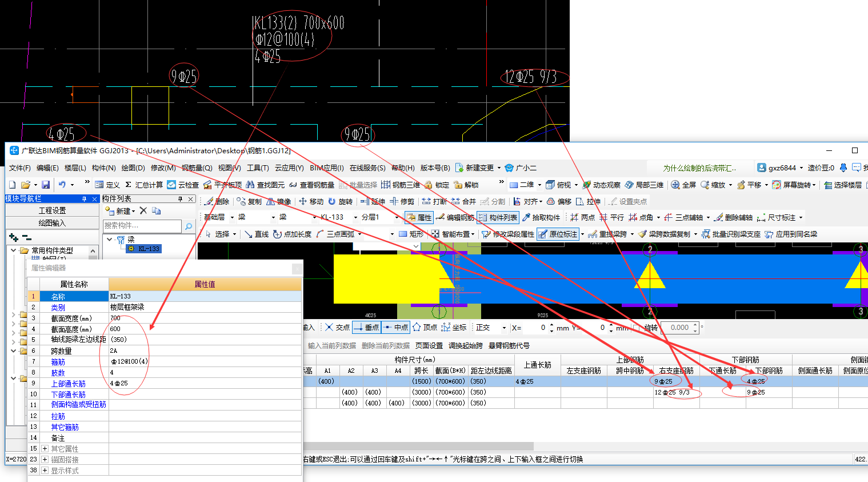Viewport: 868px width, 482px height.
Task: Select 偏移 offset tool
Action: (x=559, y=201)
